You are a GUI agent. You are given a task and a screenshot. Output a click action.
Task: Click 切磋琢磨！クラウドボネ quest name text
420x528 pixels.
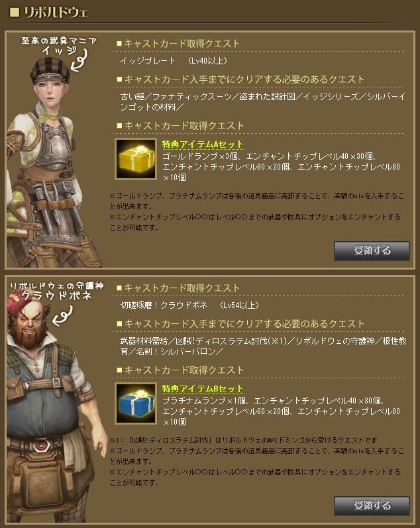click(x=164, y=305)
